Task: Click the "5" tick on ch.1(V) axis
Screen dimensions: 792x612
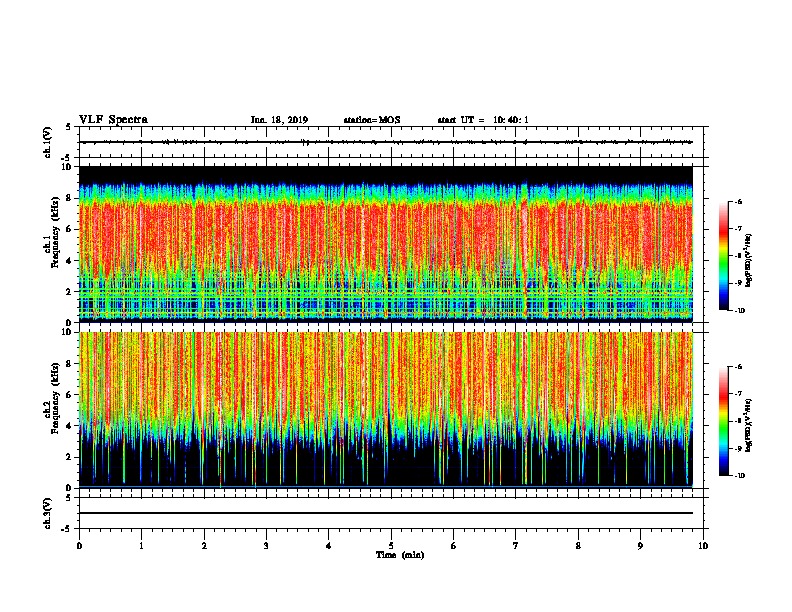Action: tap(69, 127)
